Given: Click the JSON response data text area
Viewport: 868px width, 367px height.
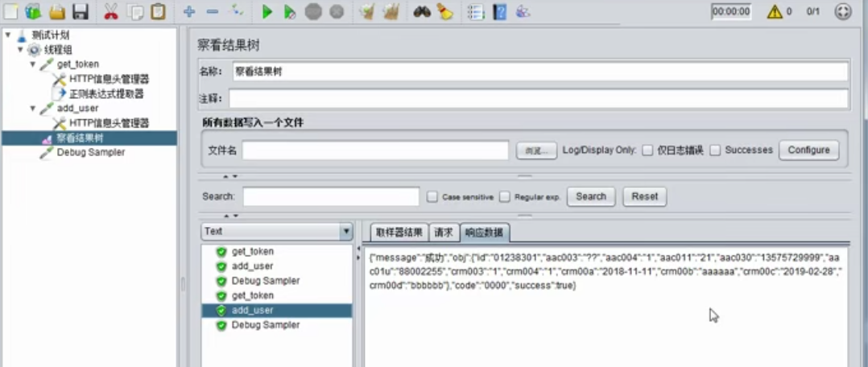Looking at the screenshot, I should click(606, 307).
